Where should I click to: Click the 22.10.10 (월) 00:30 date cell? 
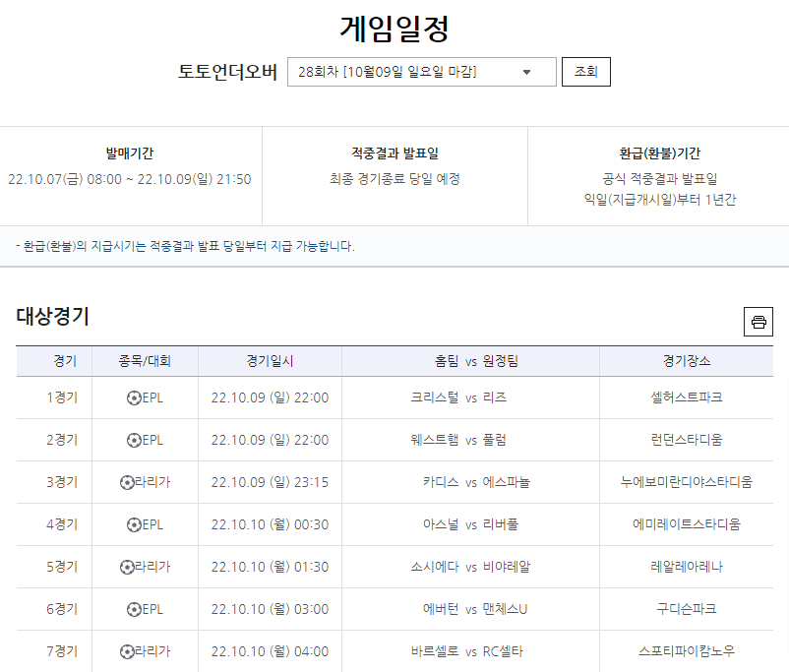[270, 524]
